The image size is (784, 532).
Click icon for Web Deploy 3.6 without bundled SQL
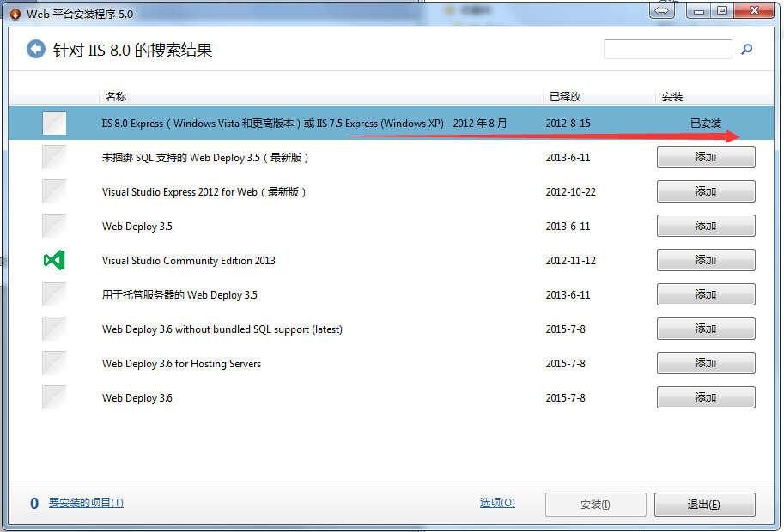tap(54, 329)
